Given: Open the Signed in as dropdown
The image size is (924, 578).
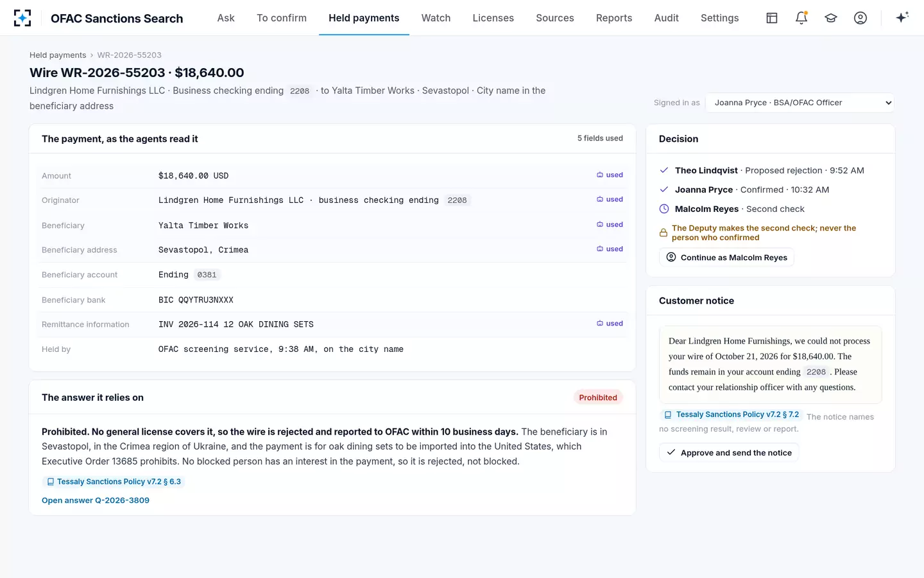Looking at the screenshot, I should point(800,103).
